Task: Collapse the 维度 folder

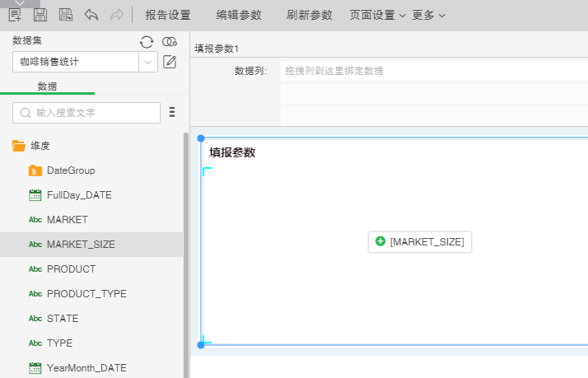Action: click(x=19, y=146)
